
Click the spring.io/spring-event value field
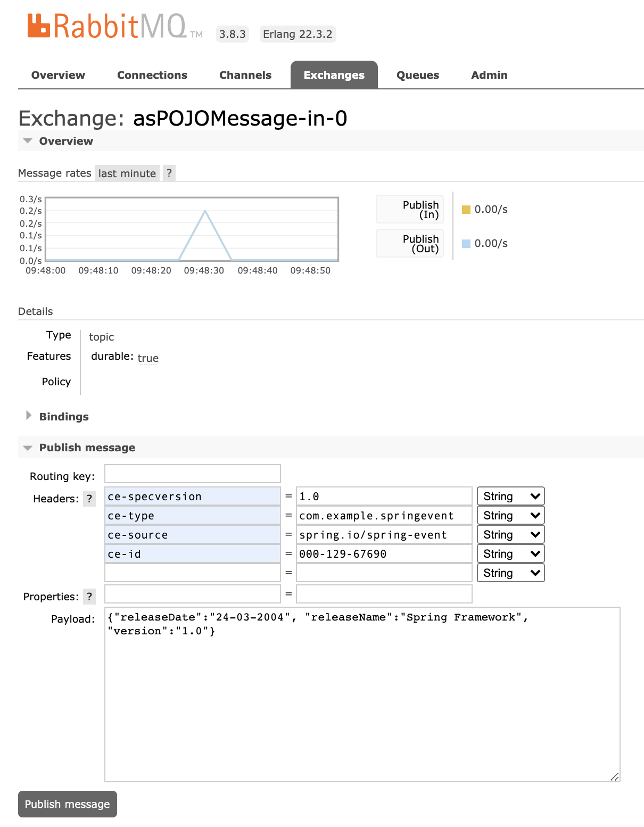tap(384, 534)
